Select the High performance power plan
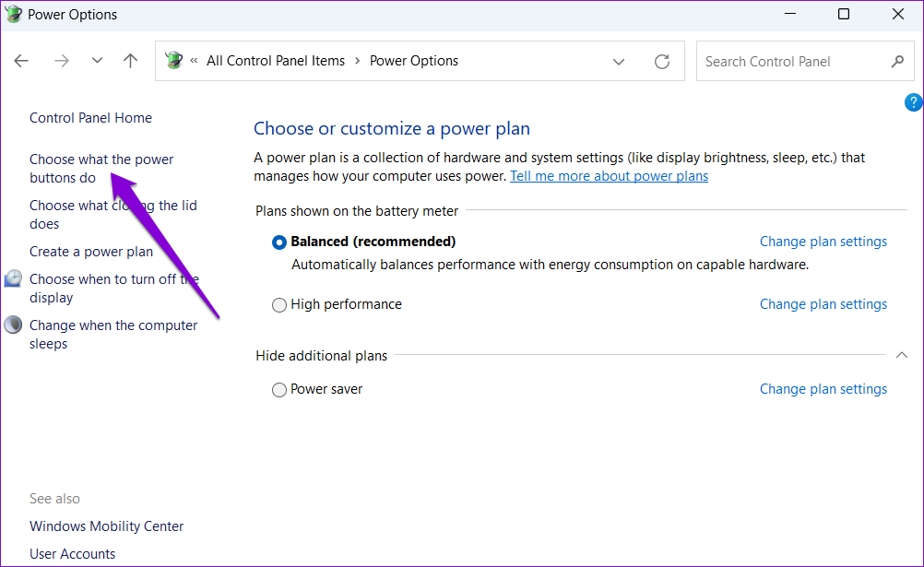The height and width of the screenshot is (567, 924). point(279,305)
